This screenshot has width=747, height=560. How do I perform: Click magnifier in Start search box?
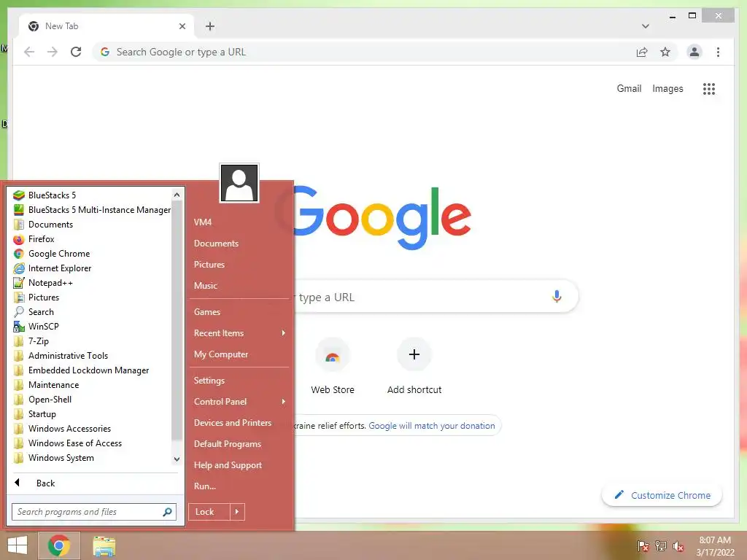tap(167, 512)
